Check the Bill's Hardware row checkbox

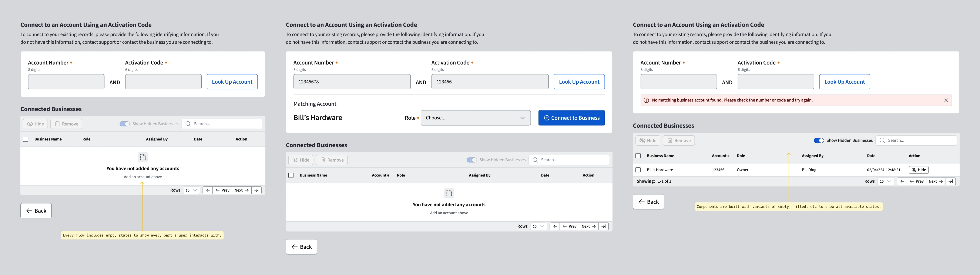click(638, 170)
